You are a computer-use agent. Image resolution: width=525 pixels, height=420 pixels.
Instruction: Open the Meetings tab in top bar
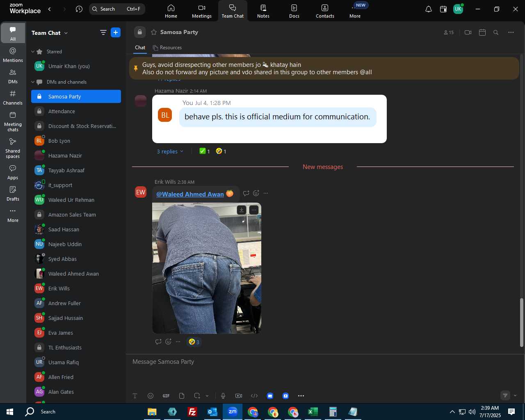coord(202,11)
